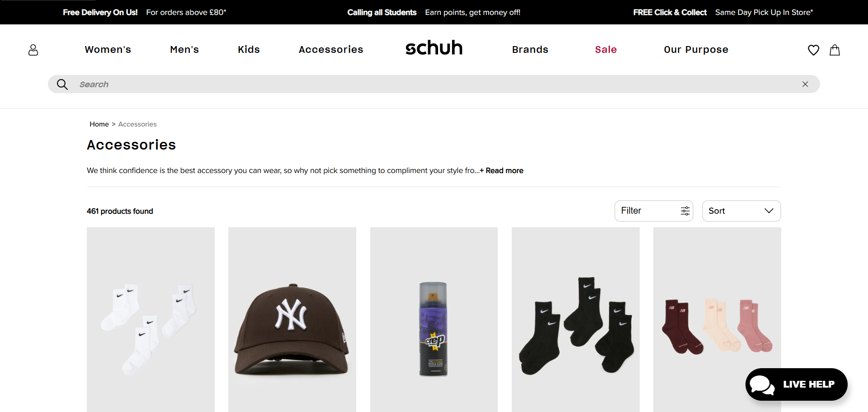Open the account profile icon
Screen dimensions: 868x412
pos(33,50)
